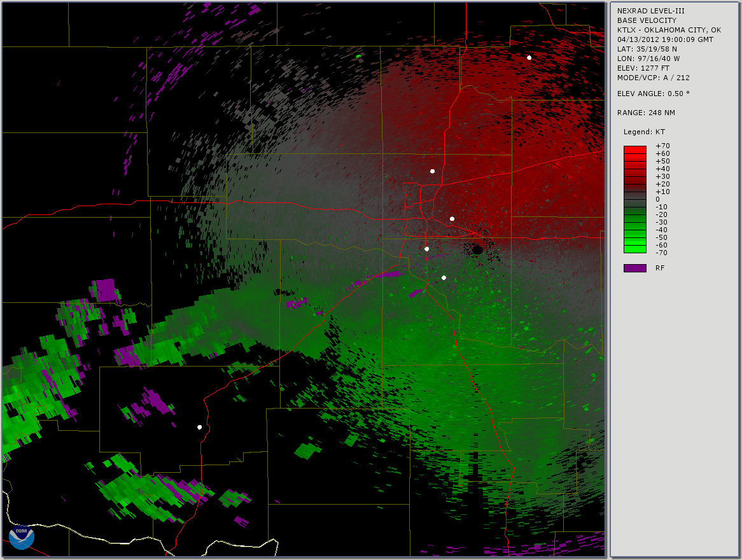Select the white marker northwest of radar site
This screenshot has height=560, width=742.
pyautogui.click(x=452, y=219)
